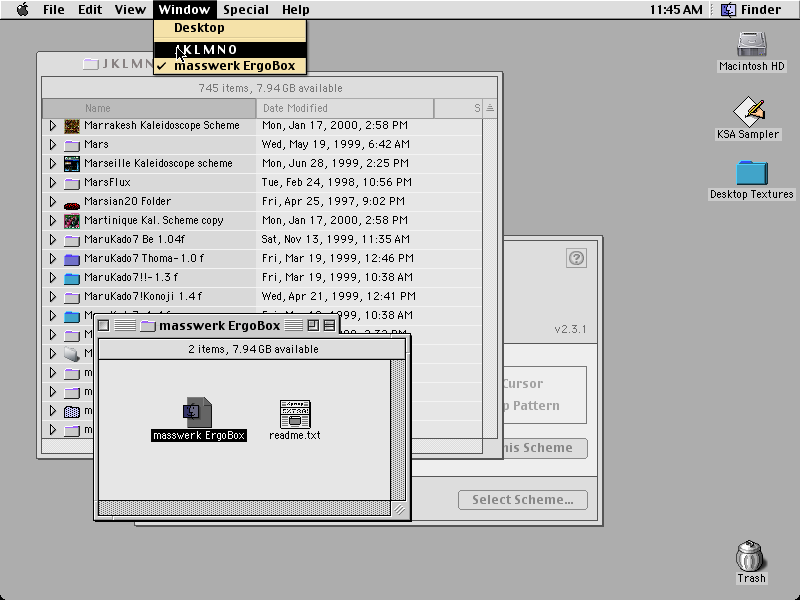Expand Marsian20 Folder
The height and width of the screenshot is (600, 800).
click(53, 202)
